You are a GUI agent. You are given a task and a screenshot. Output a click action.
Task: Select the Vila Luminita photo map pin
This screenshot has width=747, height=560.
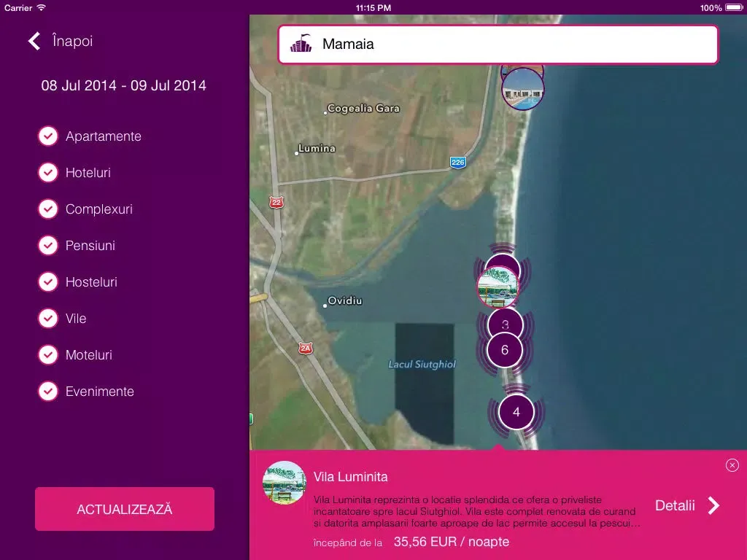[x=498, y=287]
